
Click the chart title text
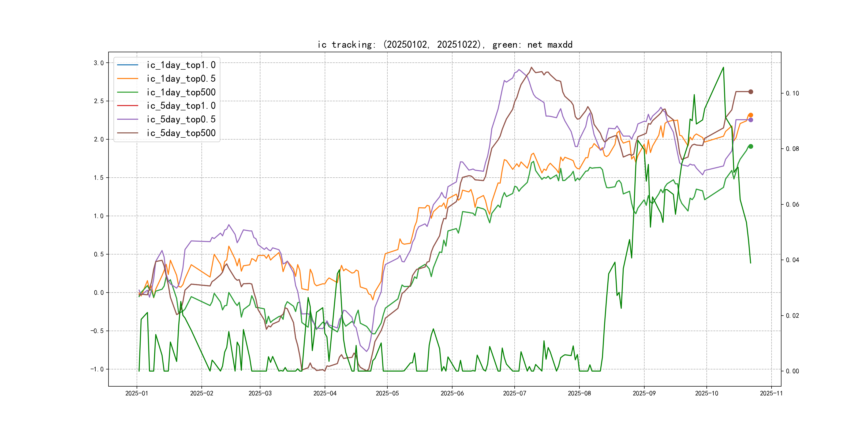pos(445,44)
